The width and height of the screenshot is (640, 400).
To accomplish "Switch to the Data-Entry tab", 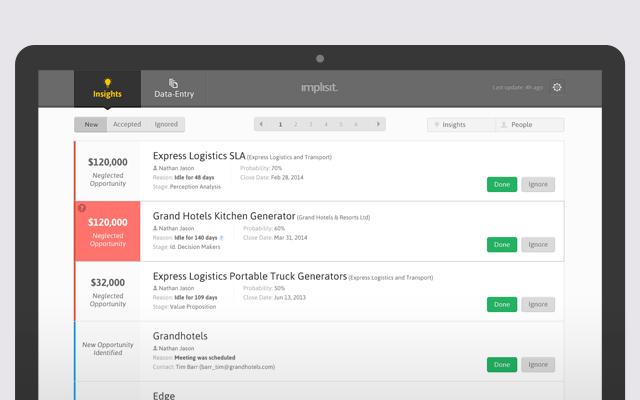I will (x=174, y=89).
